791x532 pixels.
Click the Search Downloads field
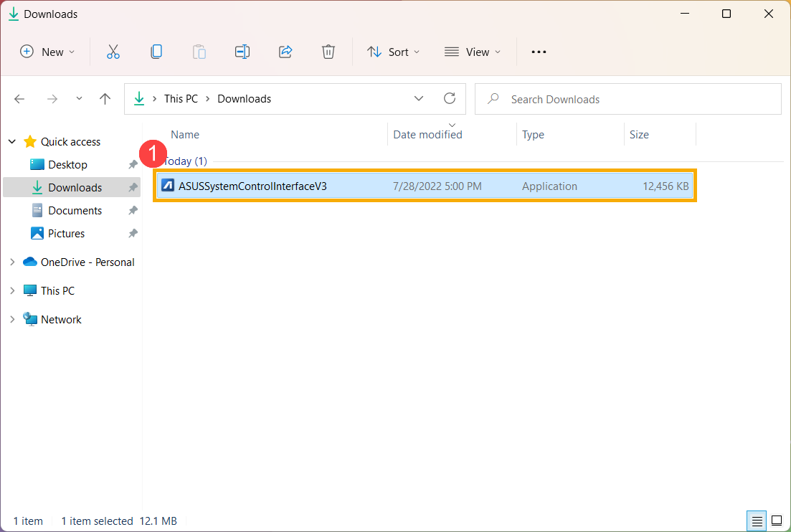pyautogui.click(x=628, y=99)
